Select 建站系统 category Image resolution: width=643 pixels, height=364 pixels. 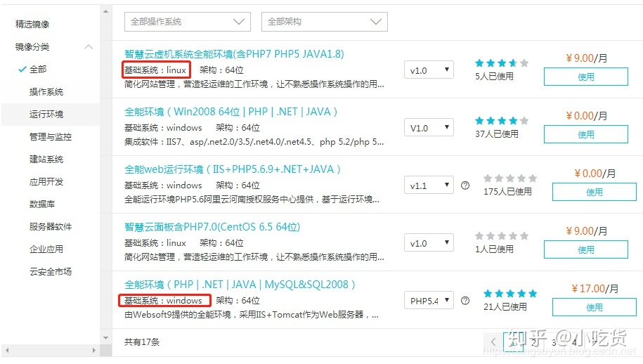tap(46, 160)
